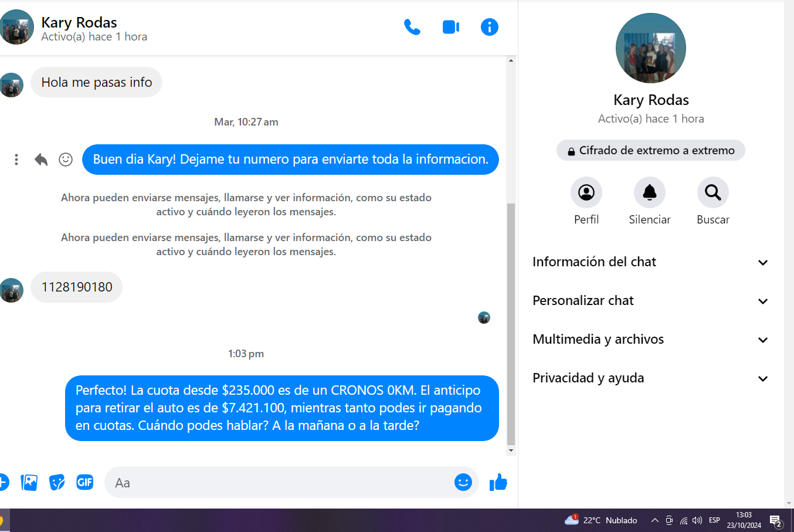
Task: Open Windows notification center in taskbar
Action: [x=776, y=520]
